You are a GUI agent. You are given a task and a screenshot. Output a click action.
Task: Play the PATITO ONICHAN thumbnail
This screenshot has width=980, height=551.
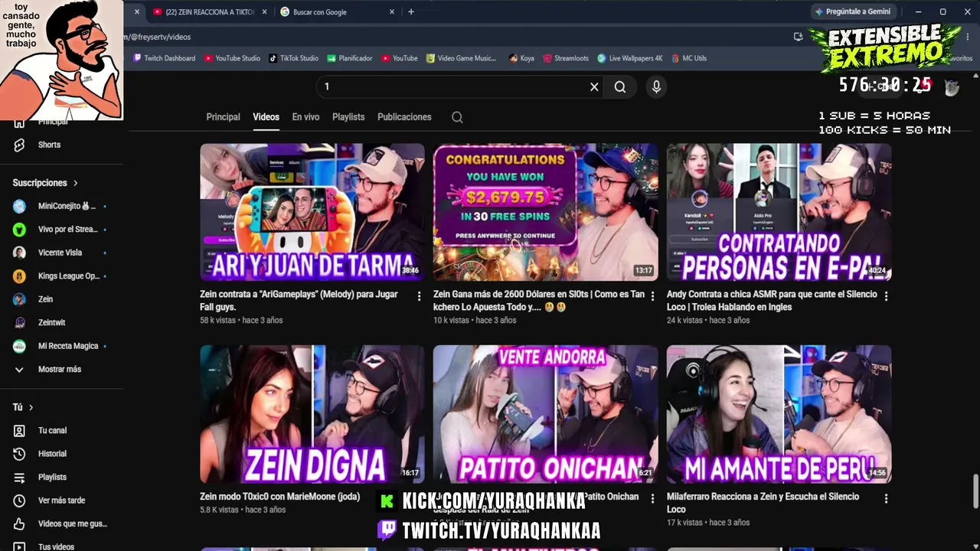[546, 414]
